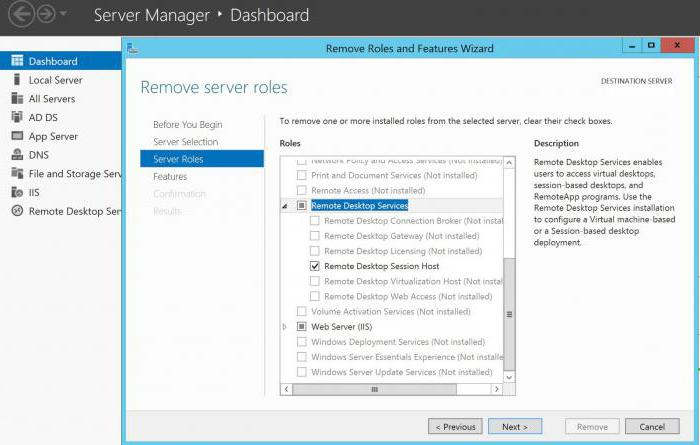Screen dimensions: 700x445
Task: Click the Dashboard grid icon in sidebar
Action: coord(17,61)
